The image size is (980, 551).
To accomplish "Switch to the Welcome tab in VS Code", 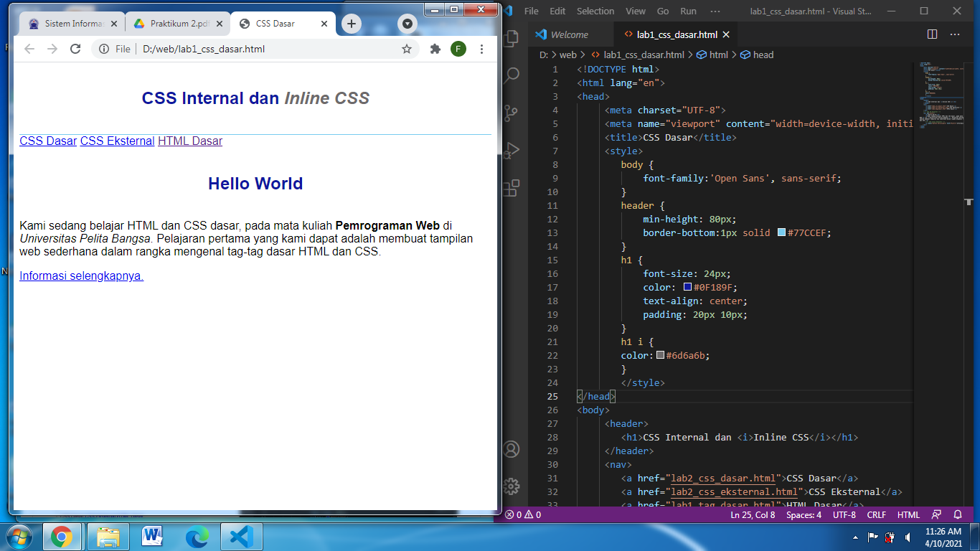I will [x=570, y=34].
